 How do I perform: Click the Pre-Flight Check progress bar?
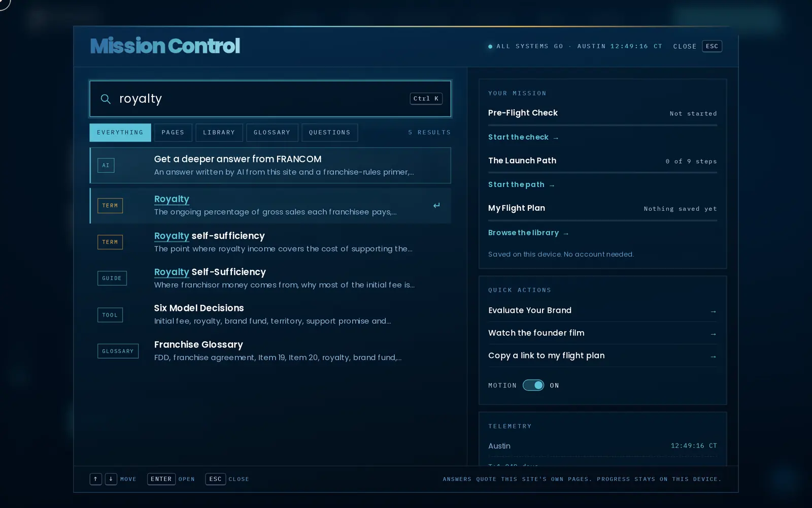click(602, 125)
